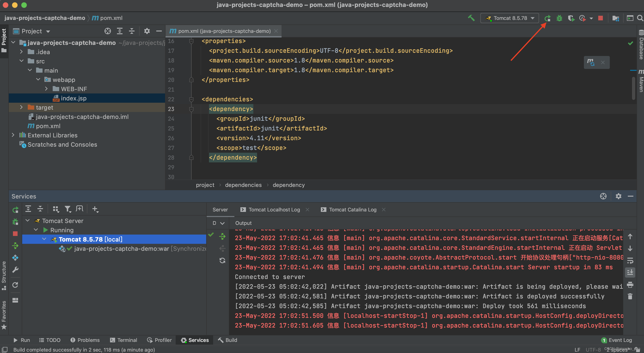Click the Debug bug icon in toolbar
This screenshot has height=353, width=644.
pos(559,18)
